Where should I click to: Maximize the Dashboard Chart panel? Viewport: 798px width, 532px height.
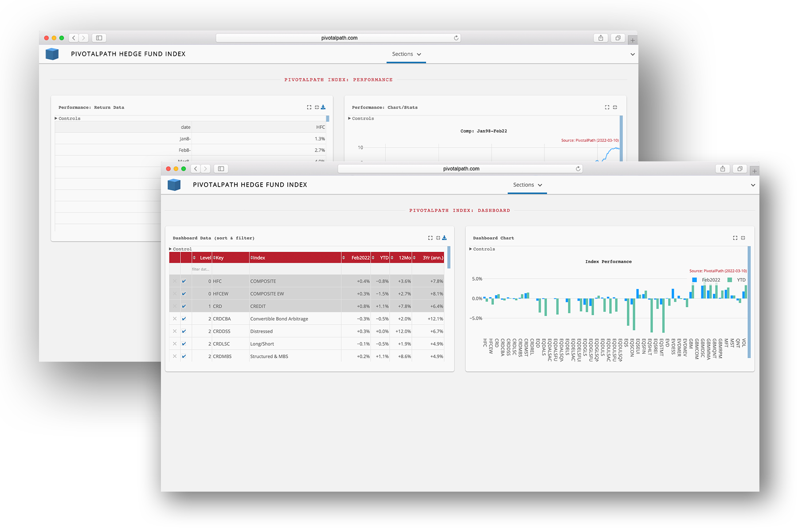pyautogui.click(x=735, y=238)
